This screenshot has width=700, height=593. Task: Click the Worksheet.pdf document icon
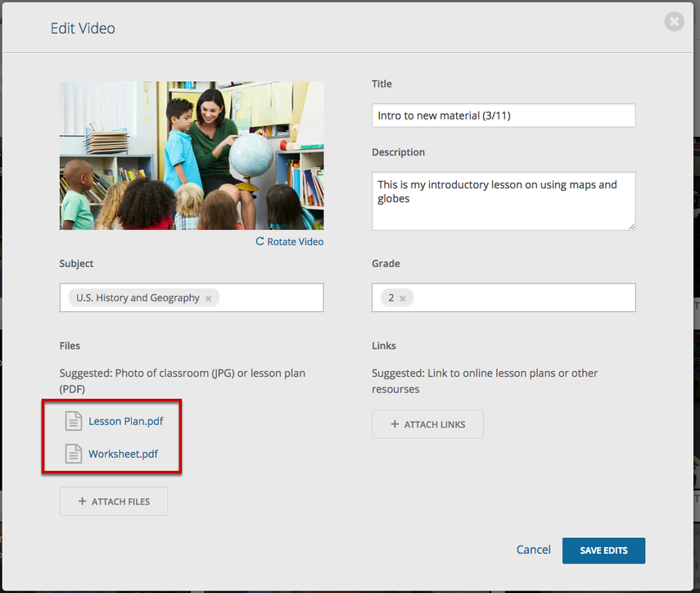[x=74, y=454]
